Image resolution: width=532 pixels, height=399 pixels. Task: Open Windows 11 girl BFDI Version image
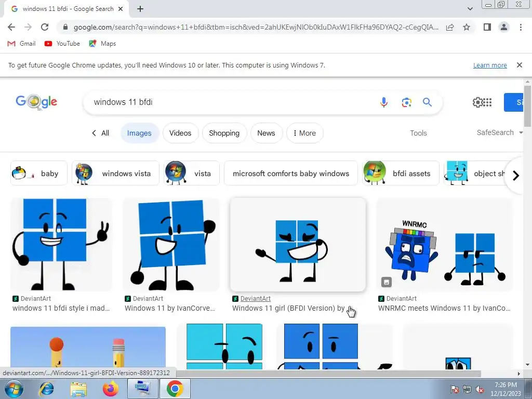click(298, 244)
